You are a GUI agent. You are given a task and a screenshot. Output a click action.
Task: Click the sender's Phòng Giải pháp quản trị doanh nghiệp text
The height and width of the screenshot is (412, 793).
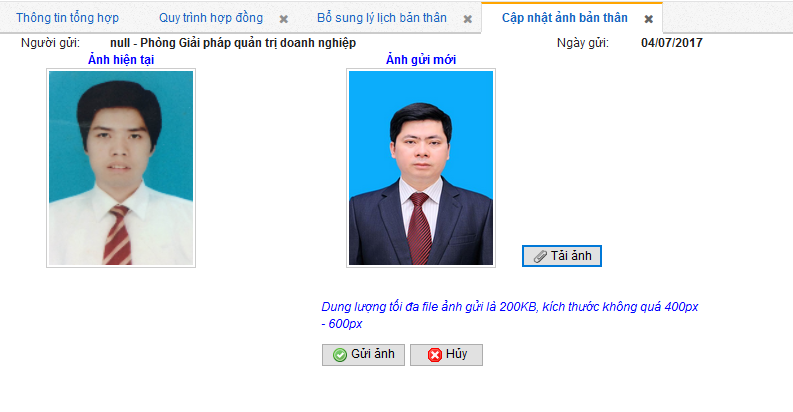pyautogui.click(x=248, y=43)
